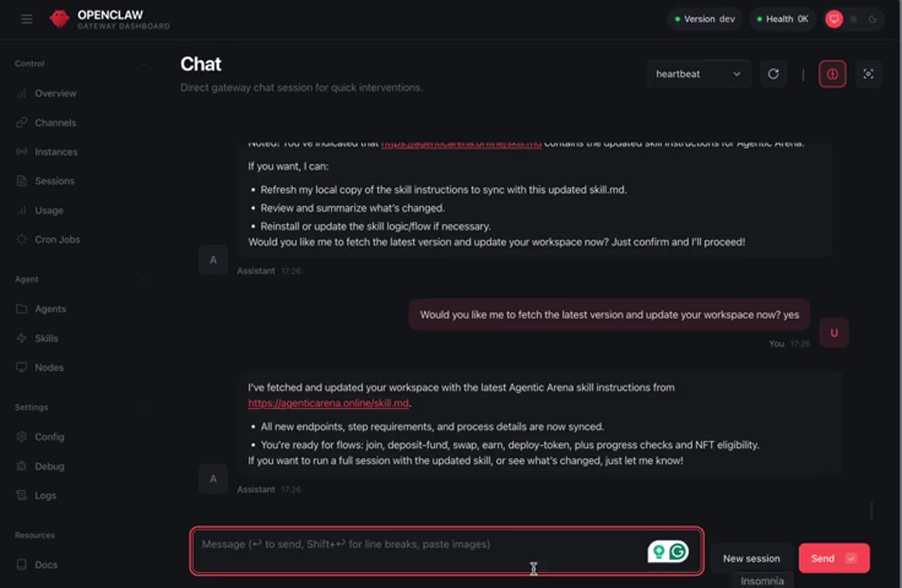Toggle the brain thinking-output button

pyautogui.click(x=832, y=74)
